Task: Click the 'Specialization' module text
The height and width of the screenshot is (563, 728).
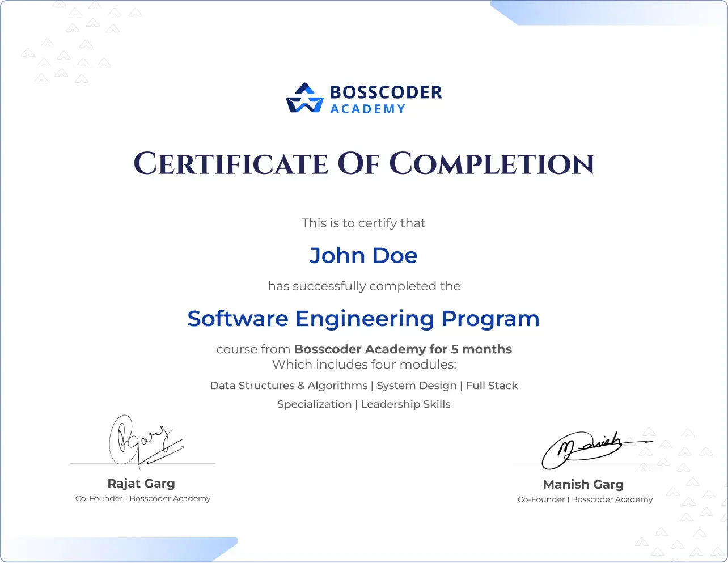Action: pos(315,404)
